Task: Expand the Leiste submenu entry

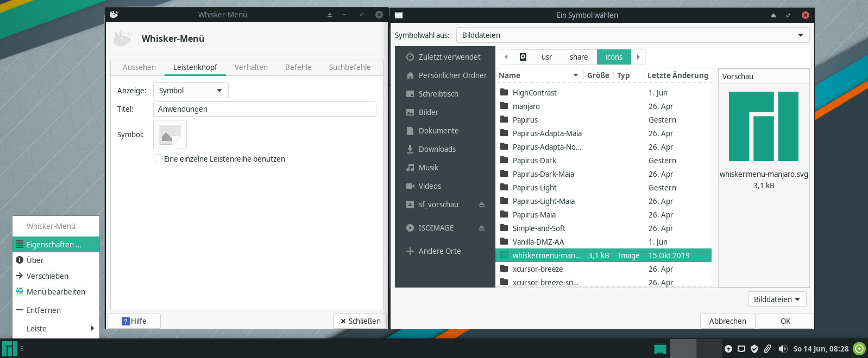Action: [x=55, y=329]
